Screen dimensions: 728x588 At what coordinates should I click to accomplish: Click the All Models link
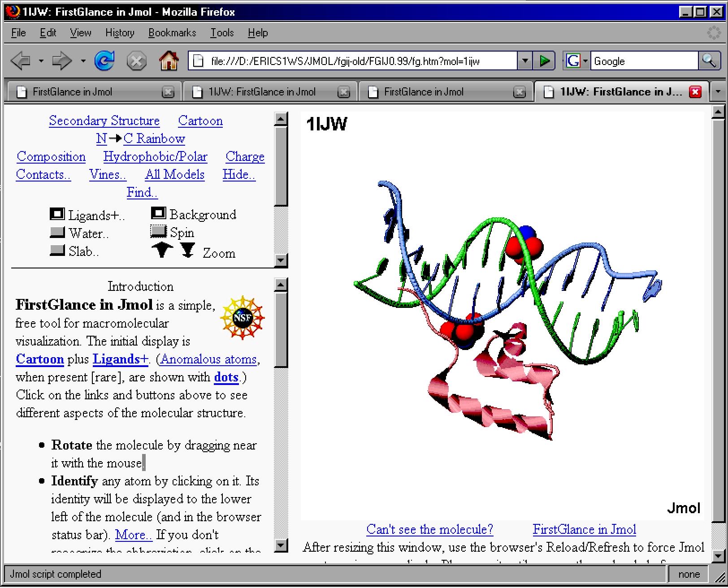175,174
